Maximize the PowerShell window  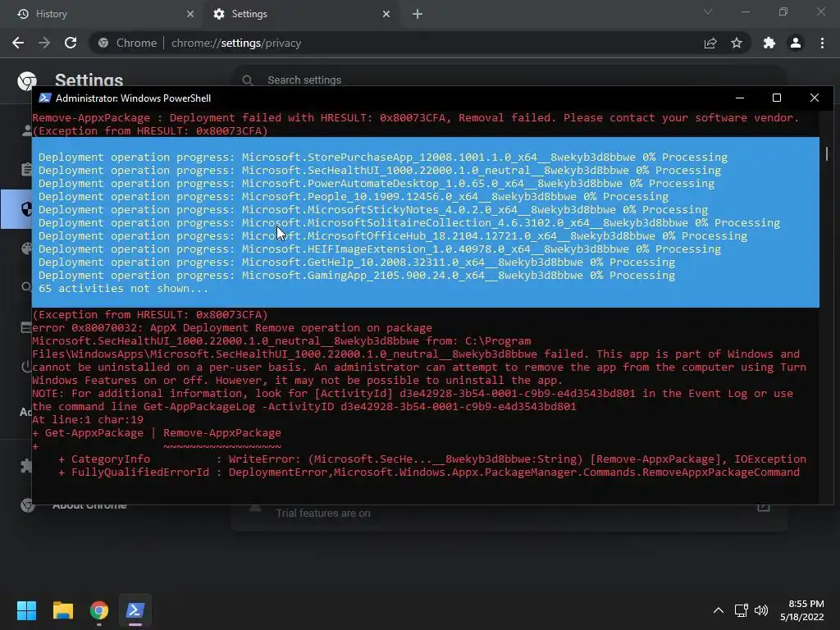tap(777, 98)
